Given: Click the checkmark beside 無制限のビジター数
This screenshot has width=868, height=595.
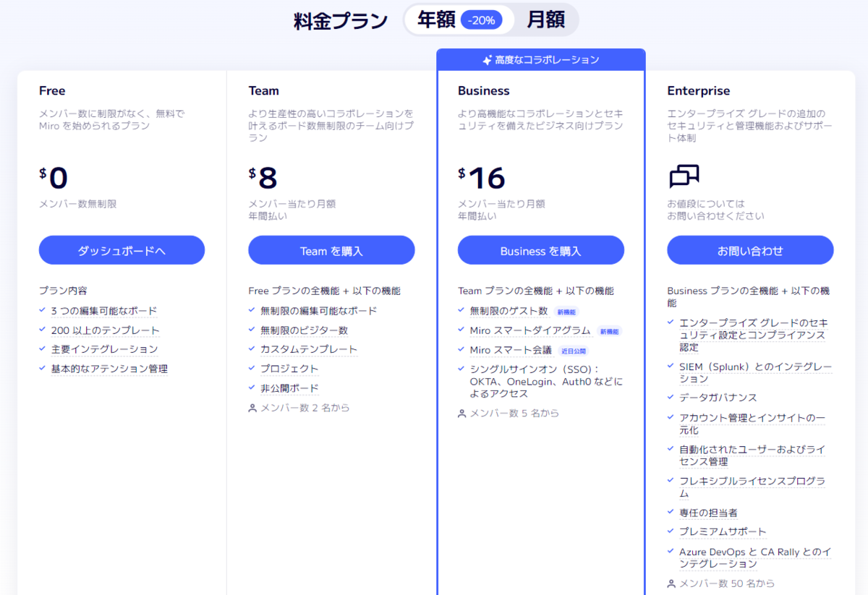Looking at the screenshot, I should (252, 330).
